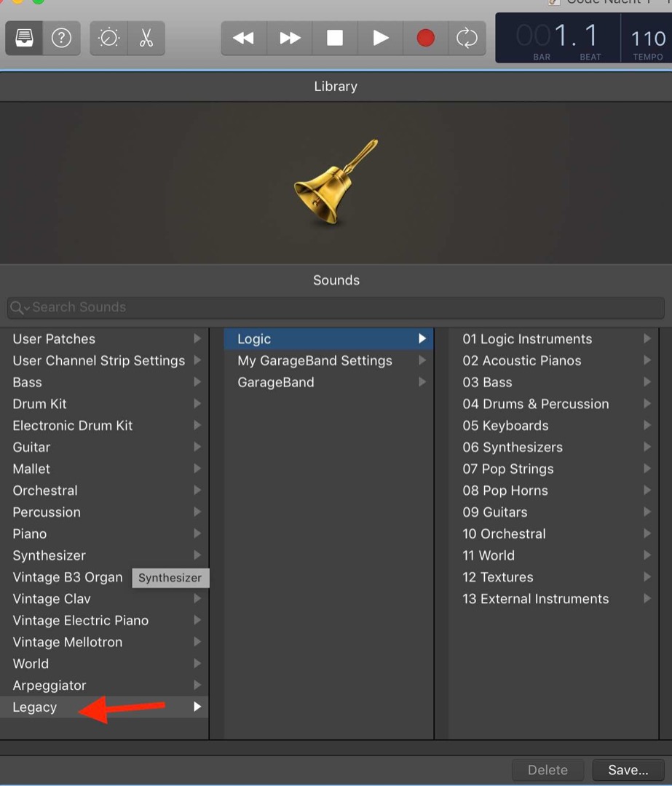Click the Fast Forward transport button
672x786 pixels.
[x=289, y=38]
